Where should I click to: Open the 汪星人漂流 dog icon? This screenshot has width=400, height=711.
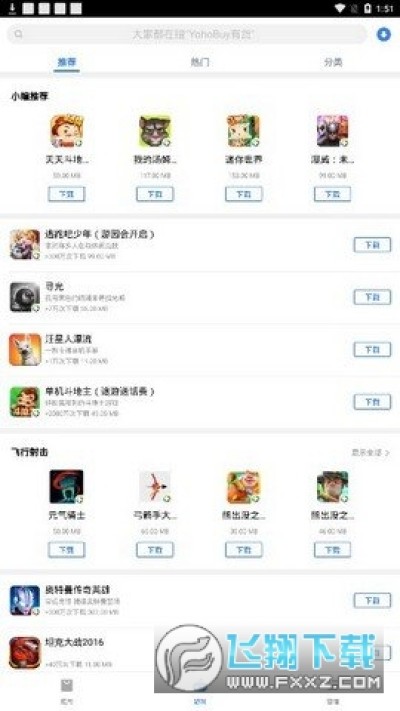tap(25, 350)
